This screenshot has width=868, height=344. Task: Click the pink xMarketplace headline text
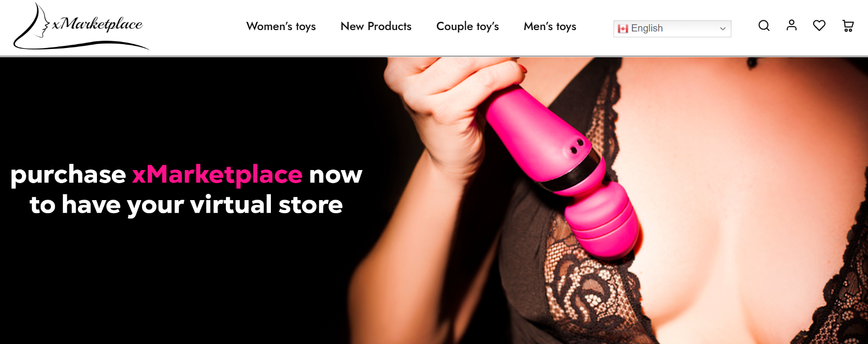pyautogui.click(x=217, y=174)
